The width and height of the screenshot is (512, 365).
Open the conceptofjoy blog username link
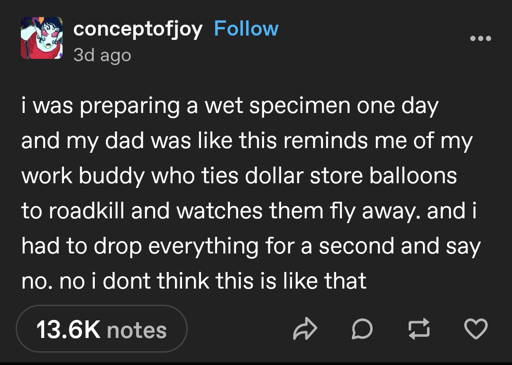[x=138, y=30]
